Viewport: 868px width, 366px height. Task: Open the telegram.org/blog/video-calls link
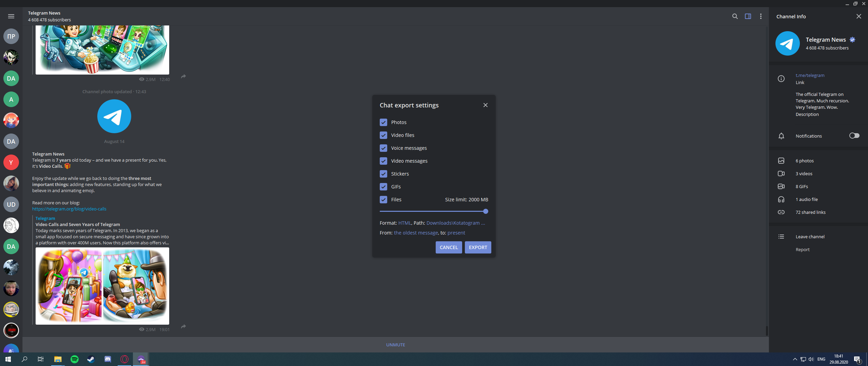tap(69, 209)
